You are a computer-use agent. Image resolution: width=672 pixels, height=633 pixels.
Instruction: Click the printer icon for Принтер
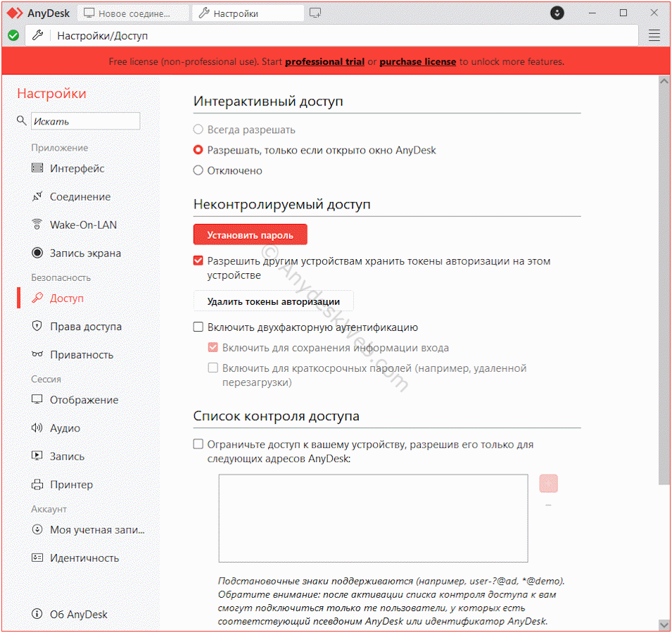click(37, 484)
